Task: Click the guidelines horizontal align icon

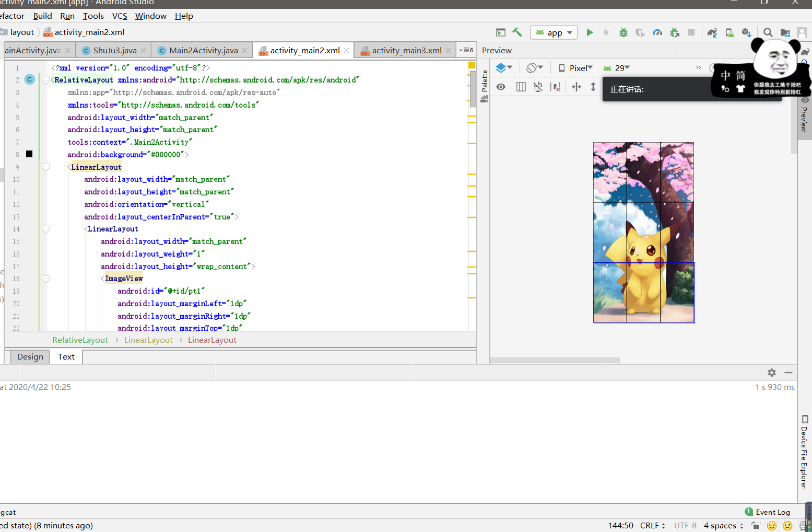Action: pyautogui.click(x=576, y=87)
